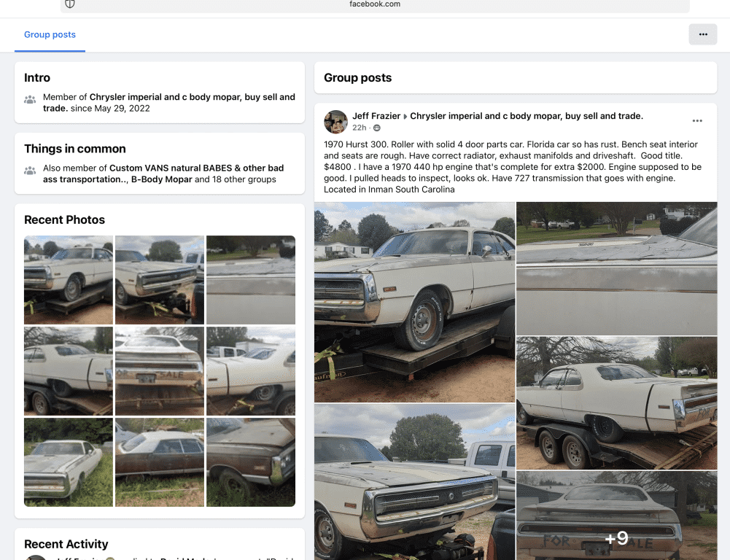Open the Chrysler imperial group link in post header
The height and width of the screenshot is (560, 730).
[527, 116]
